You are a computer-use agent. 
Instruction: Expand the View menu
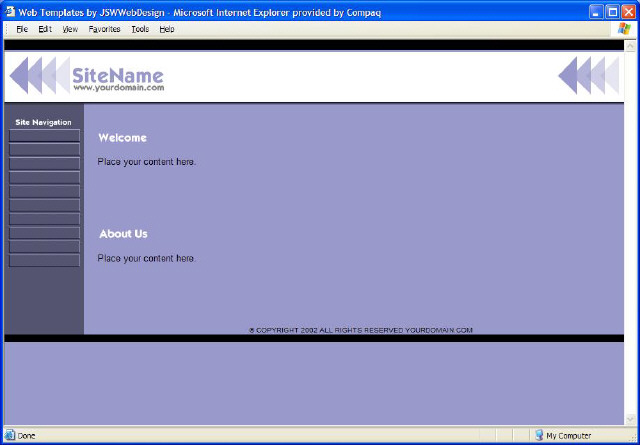70,29
